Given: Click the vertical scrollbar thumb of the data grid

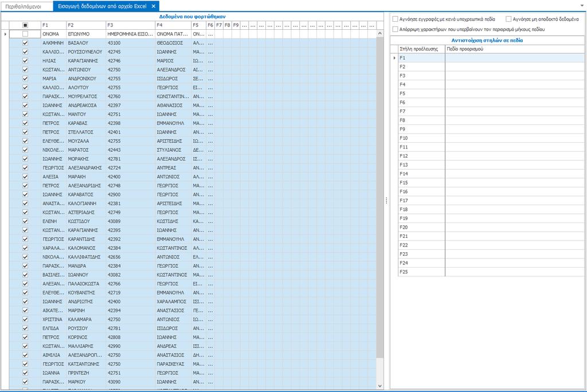Looking at the screenshot, I should click(380, 197).
